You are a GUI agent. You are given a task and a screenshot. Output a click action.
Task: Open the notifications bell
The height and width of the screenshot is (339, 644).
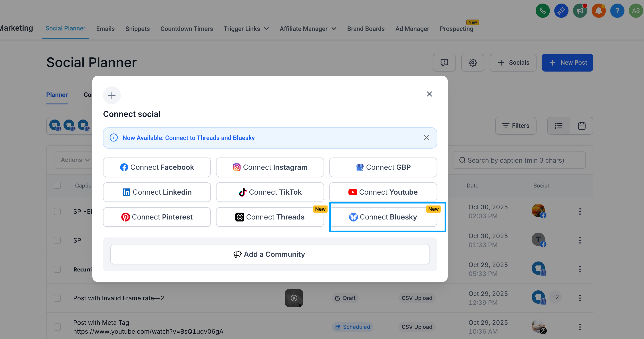pyautogui.click(x=598, y=10)
